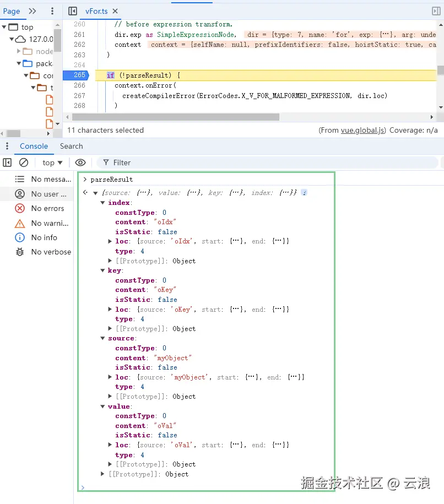Click the file tree vertical scrollbar thumb

coord(57,40)
